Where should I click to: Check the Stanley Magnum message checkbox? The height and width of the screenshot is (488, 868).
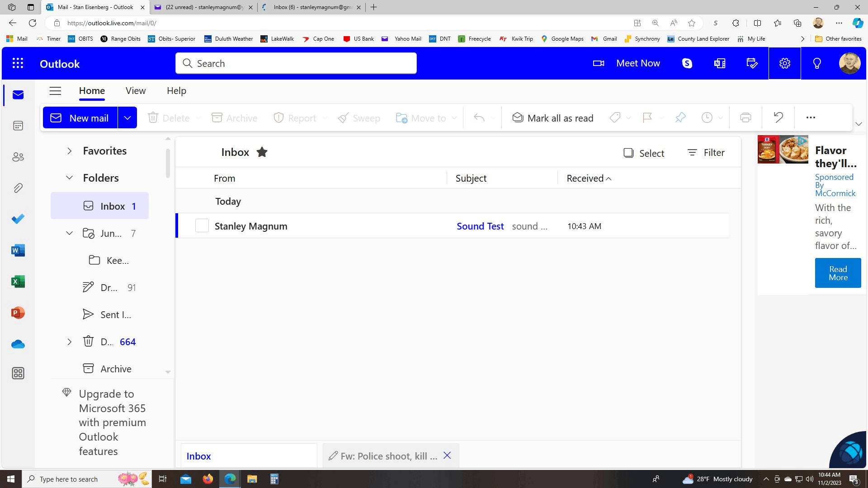[202, 226]
